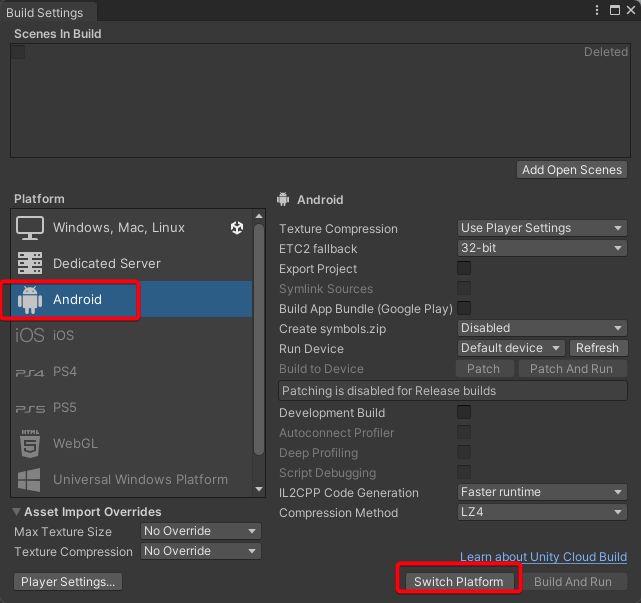Image resolution: width=641 pixels, height=603 pixels.
Task: Select the Dedicated Server platform
Action: point(132,263)
